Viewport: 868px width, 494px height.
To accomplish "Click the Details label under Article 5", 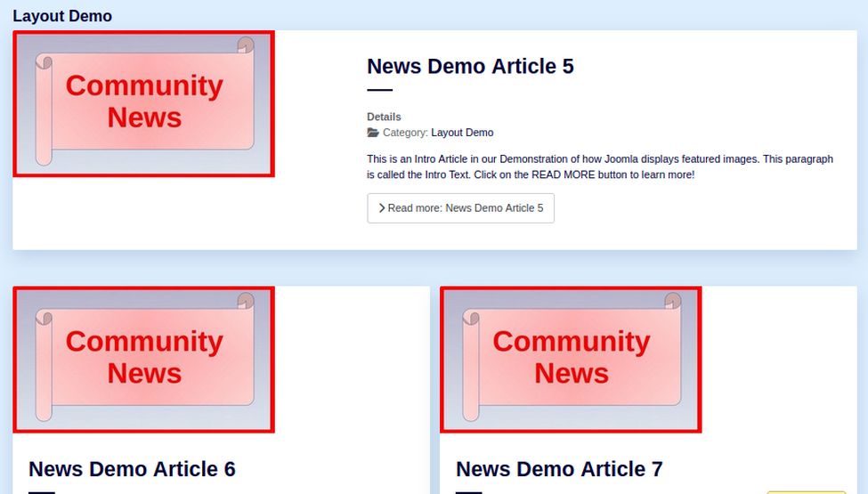I will [x=384, y=117].
